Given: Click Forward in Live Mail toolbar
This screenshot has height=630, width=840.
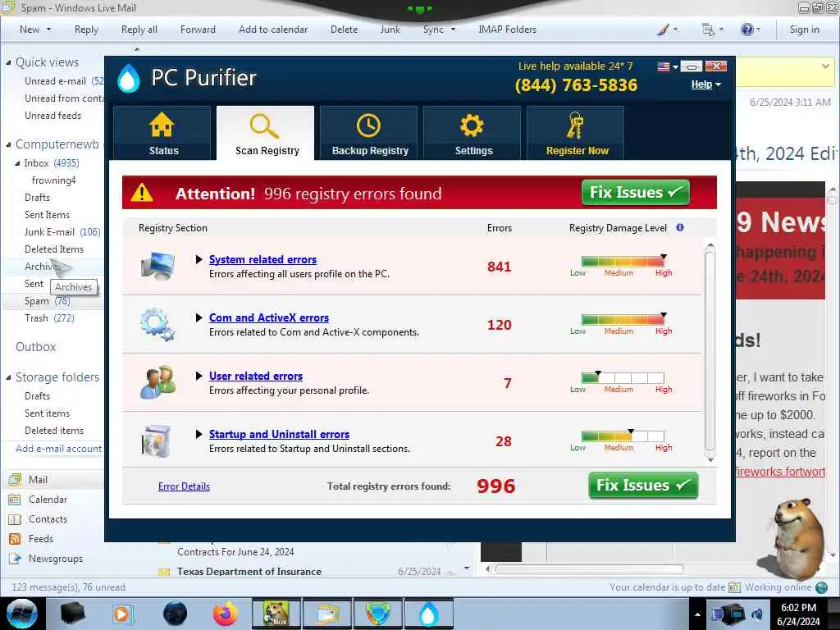Looking at the screenshot, I should pos(198,30).
